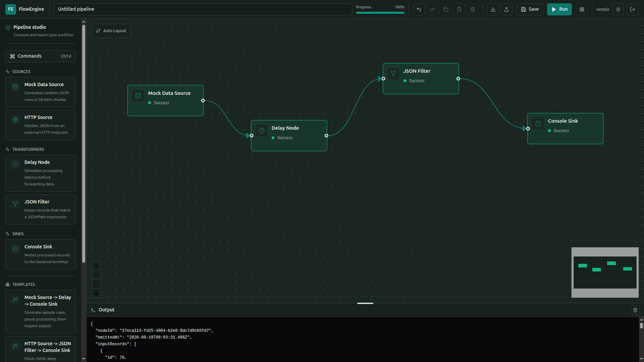Screen dimensions: 644x362
Task: Click the download/import pipeline icon
Action: coord(493,9)
